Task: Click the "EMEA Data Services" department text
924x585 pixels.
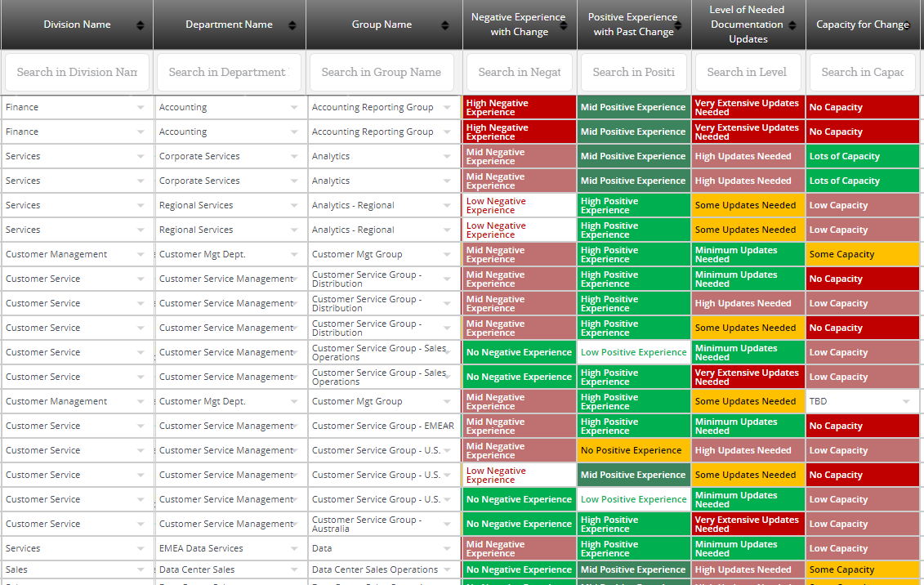Action: 201,548
